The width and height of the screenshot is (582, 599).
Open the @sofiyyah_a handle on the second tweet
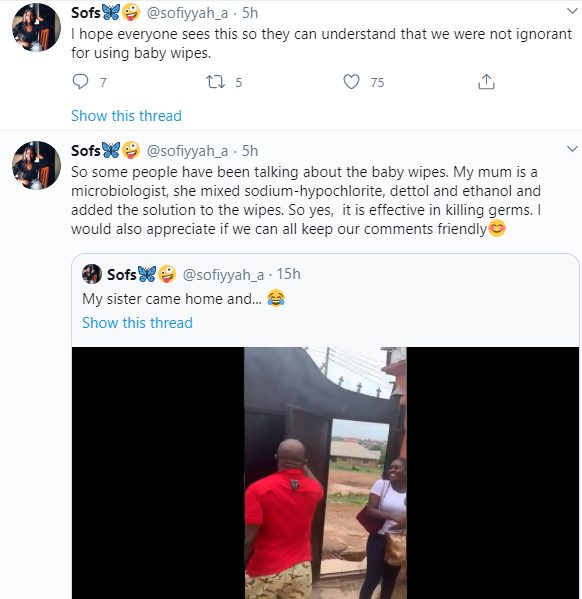[187, 151]
